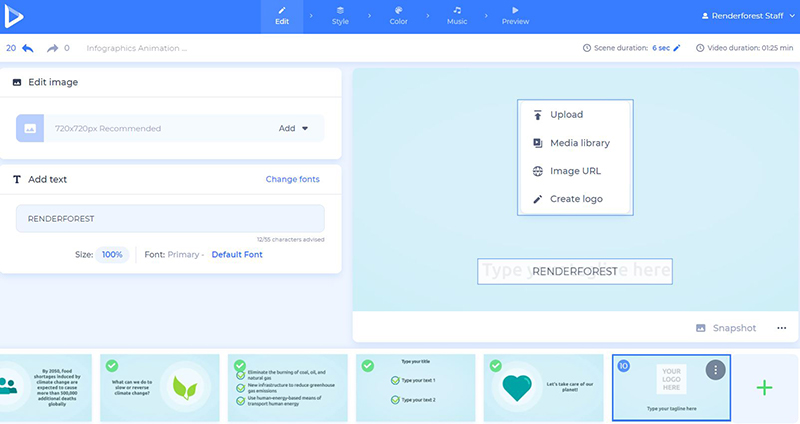Click the Scene duration clock icon
The width and height of the screenshot is (800, 424).
pyautogui.click(x=587, y=48)
